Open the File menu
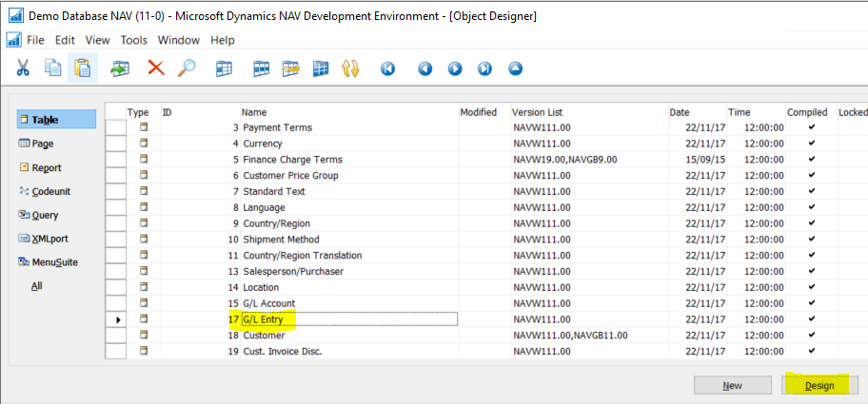This screenshot has width=868, height=404. click(x=35, y=40)
